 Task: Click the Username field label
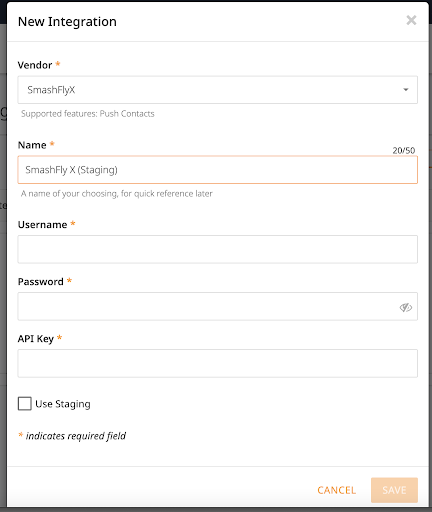click(42, 225)
